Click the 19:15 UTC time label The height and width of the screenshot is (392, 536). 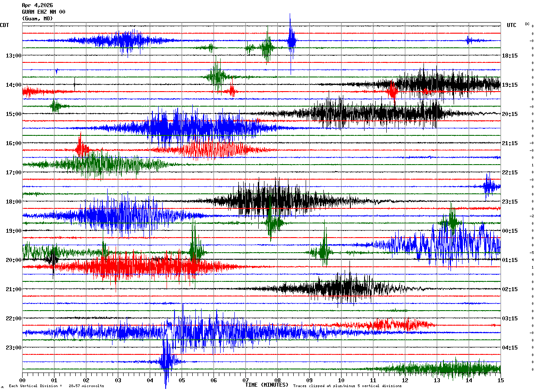tap(510, 85)
